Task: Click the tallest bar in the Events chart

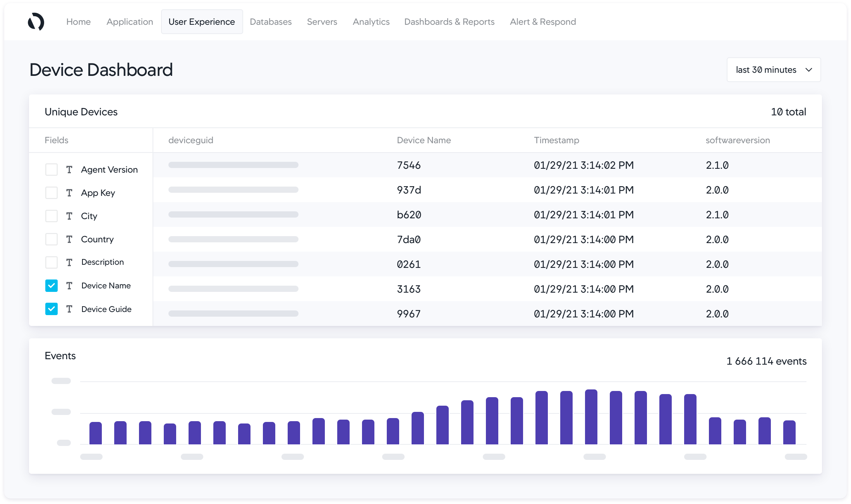Action: 591,417
